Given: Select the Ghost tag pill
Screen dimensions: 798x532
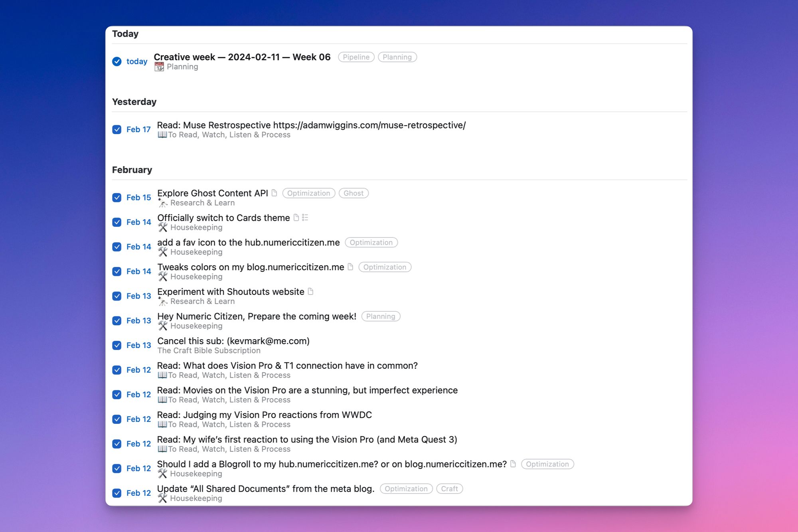Looking at the screenshot, I should tap(353, 193).
